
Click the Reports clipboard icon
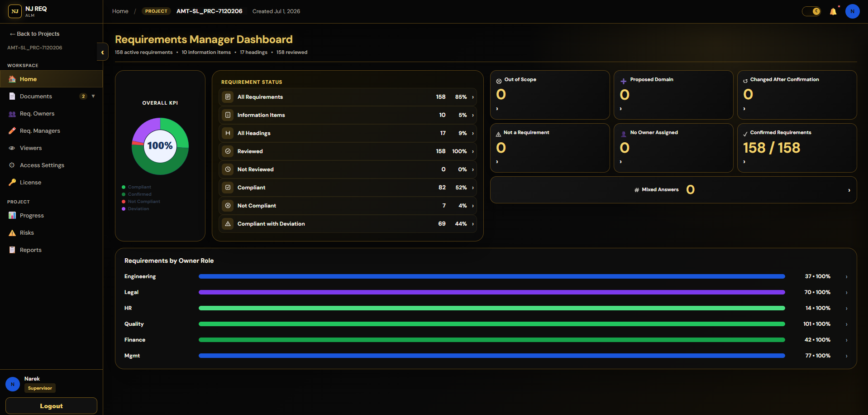(x=12, y=250)
